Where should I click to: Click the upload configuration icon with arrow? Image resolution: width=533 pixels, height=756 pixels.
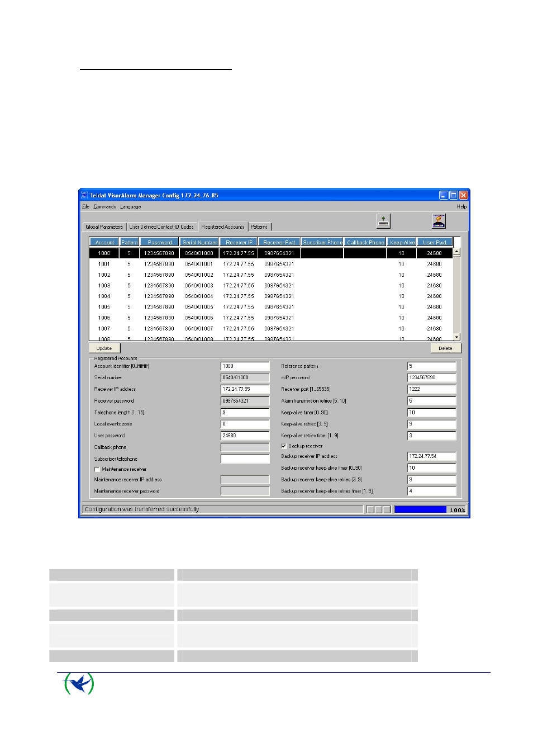[x=383, y=221]
